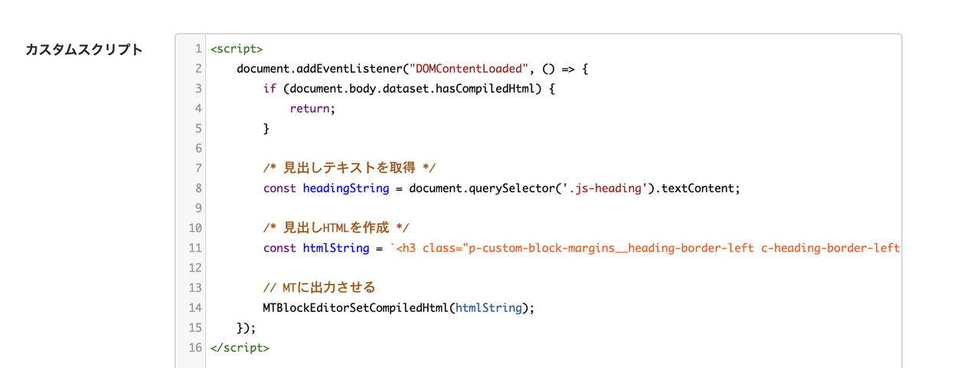Click the カスタムスクリプト field label

click(83, 50)
